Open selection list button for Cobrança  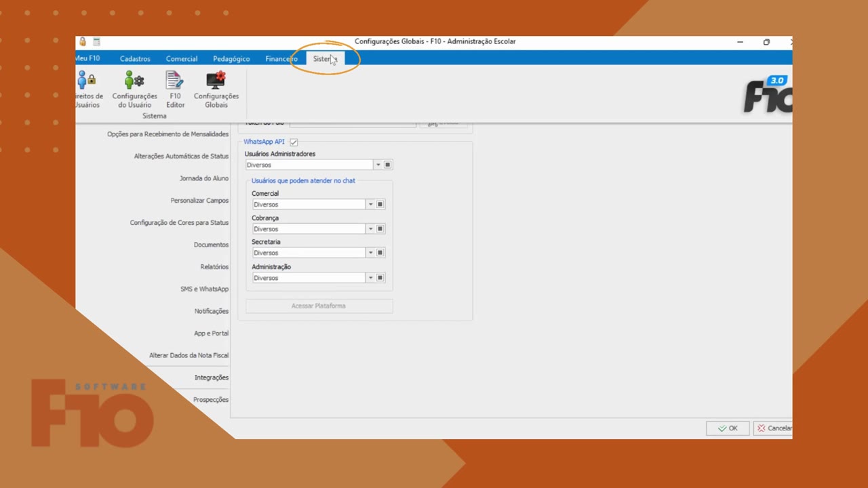(x=380, y=228)
